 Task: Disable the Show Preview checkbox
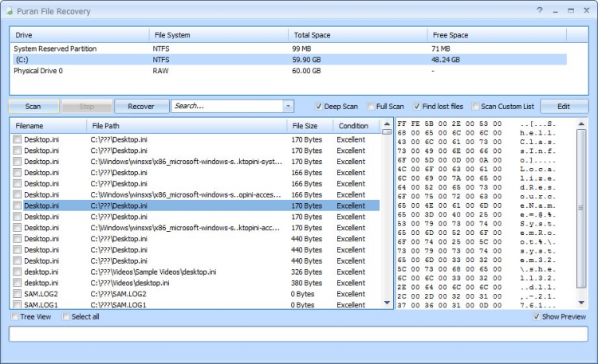[x=537, y=317]
